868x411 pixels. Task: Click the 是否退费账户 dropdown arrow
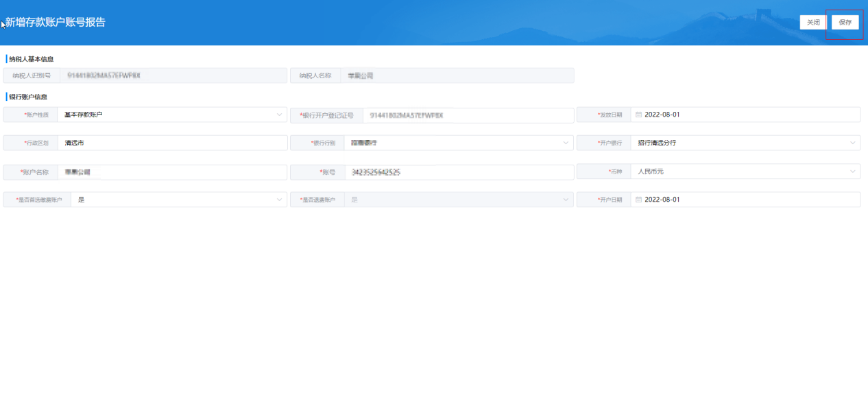[x=566, y=200]
